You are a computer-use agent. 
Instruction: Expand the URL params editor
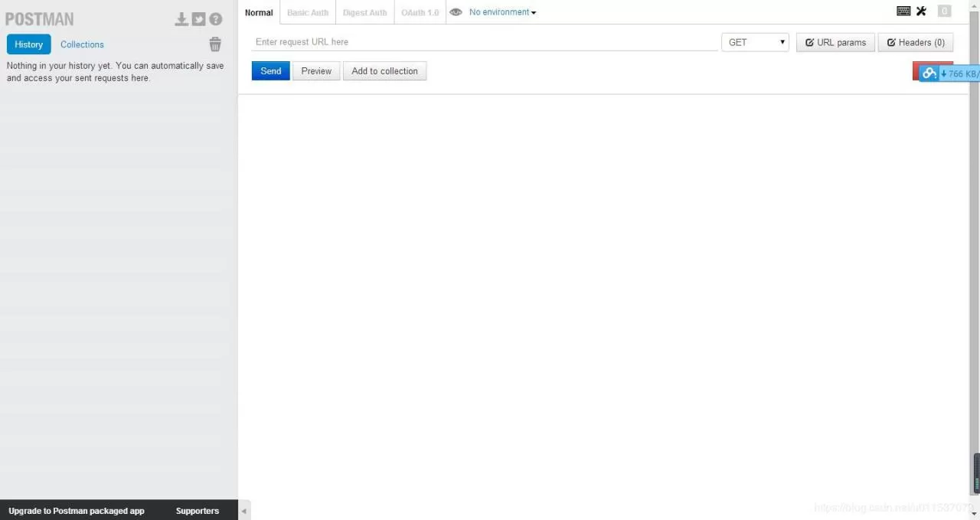coord(835,43)
